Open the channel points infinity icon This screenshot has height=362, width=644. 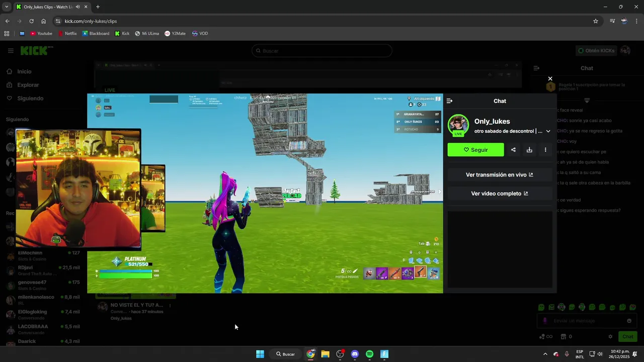546,337
